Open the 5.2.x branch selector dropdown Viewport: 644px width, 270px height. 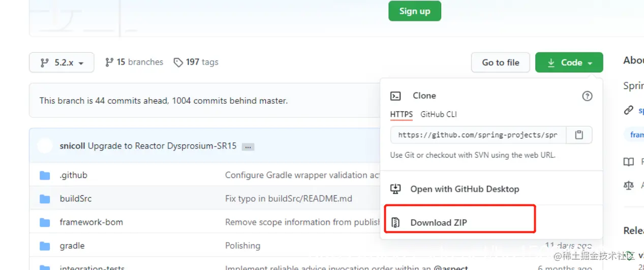coord(62,63)
